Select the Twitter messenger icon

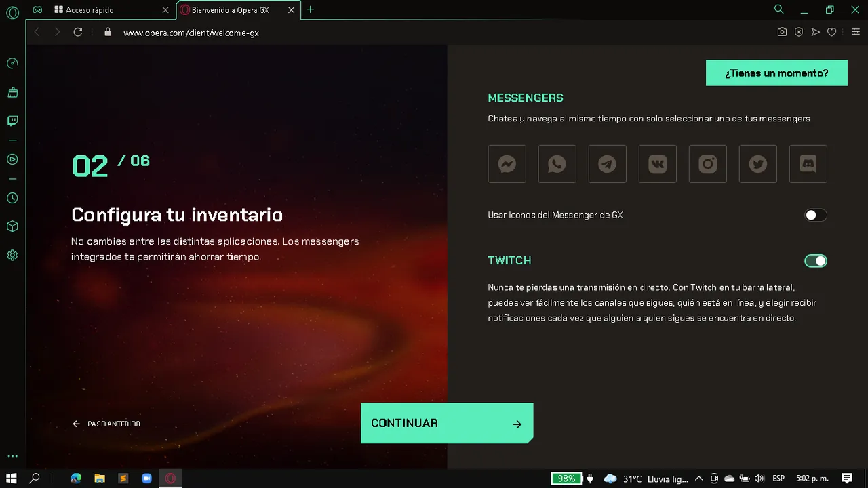coord(757,164)
